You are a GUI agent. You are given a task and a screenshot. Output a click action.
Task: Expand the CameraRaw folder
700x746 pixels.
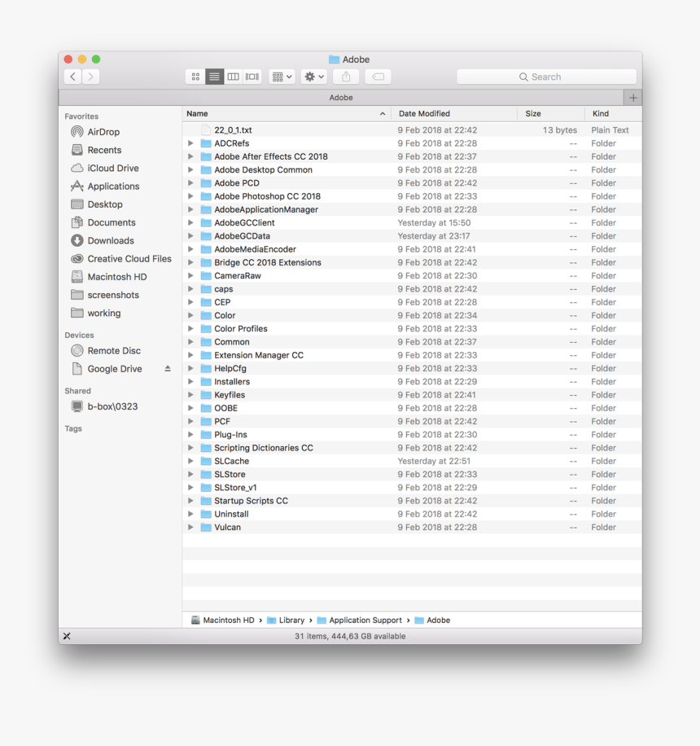190,275
